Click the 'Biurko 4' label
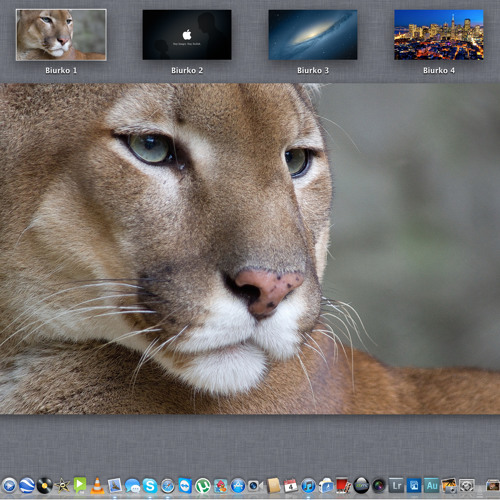Image resolution: width=500 pixels, height=500 pixels. (439, 70)
